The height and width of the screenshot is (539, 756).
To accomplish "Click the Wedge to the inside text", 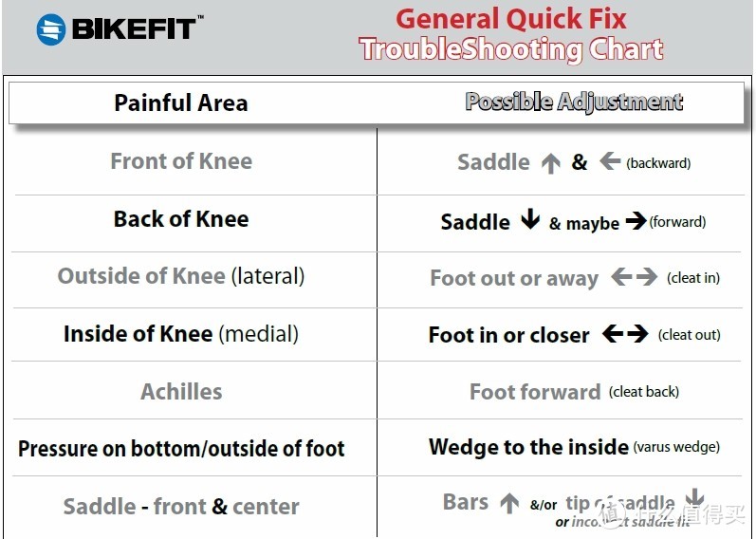I will pos(528,447).
